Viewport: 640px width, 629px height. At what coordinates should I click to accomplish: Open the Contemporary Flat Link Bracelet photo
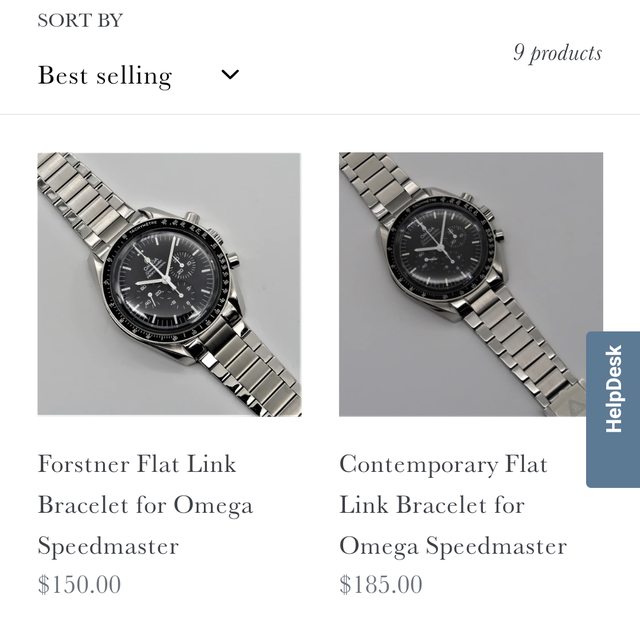click(x=471, y=284)
